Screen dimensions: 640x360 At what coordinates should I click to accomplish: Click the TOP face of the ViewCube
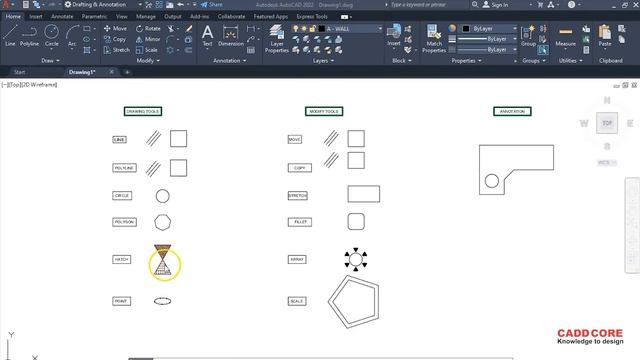607,123
